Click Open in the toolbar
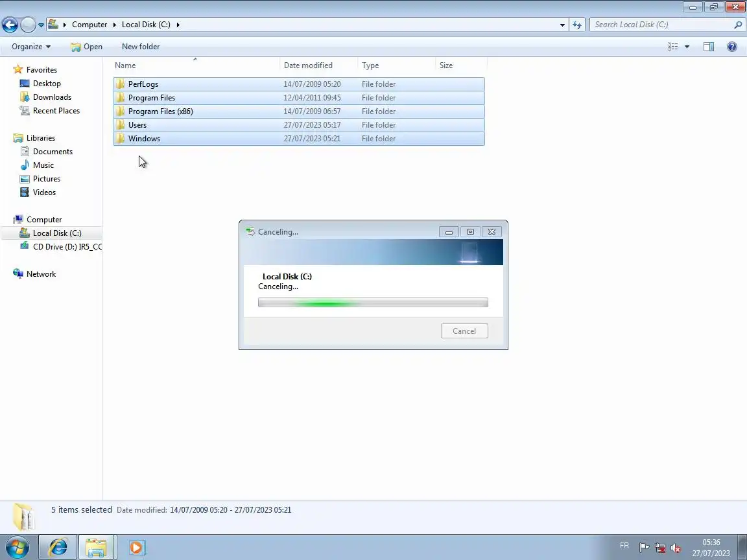The height and width of the screenshot is (560, 747). (86, 47)
